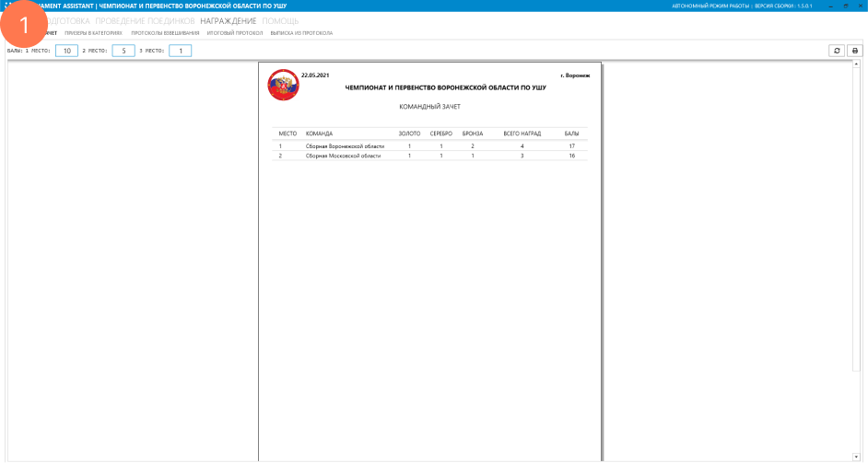This screenshot has width=868, height=463.
Task: Switch to Протоколы взвешивания tab
Action: [x=165, y=33]
